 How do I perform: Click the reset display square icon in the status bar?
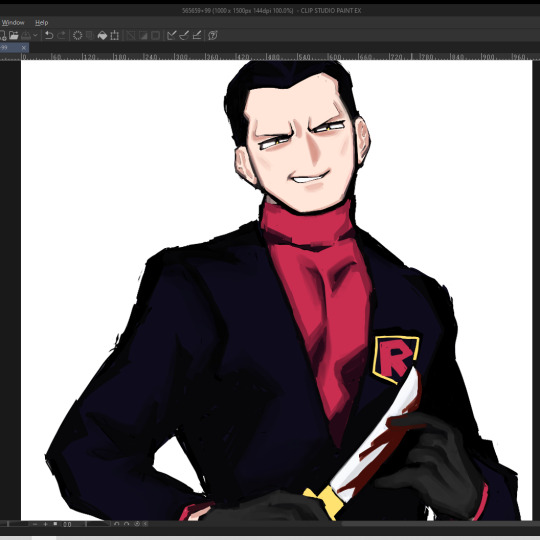click(55, 523)
